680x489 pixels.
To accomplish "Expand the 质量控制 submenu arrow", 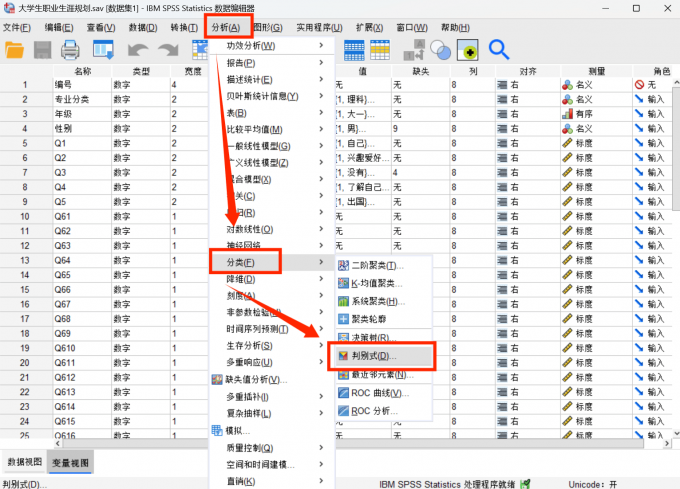I will point(321,447).
